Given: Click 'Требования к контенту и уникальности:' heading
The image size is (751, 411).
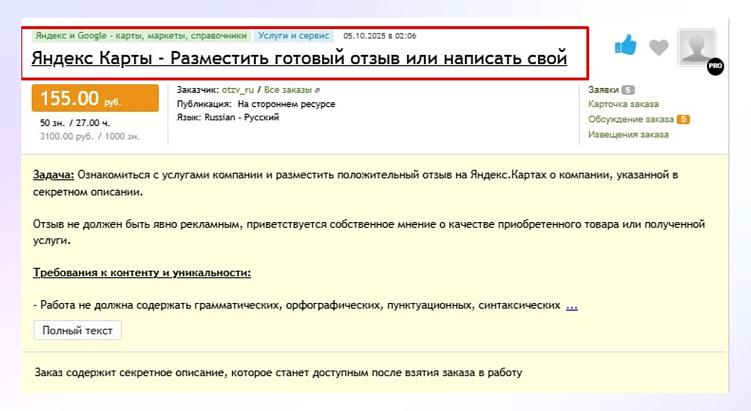Looking at the screenshot, I should click(x=142, y=273).
